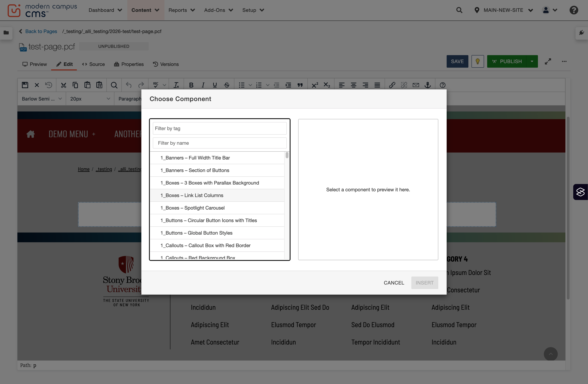This screenshot has height=384, width=588.
Task: Switch to the Preview tab
Action: point(35,64)
